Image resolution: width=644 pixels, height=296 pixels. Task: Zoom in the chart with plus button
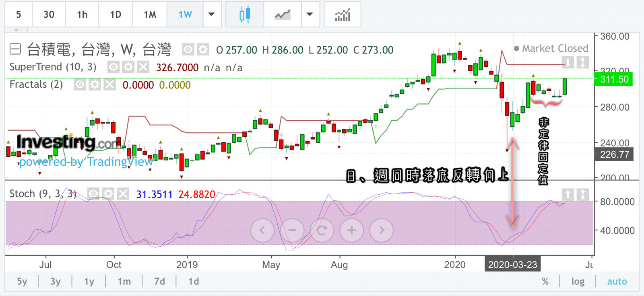(352, 230)
